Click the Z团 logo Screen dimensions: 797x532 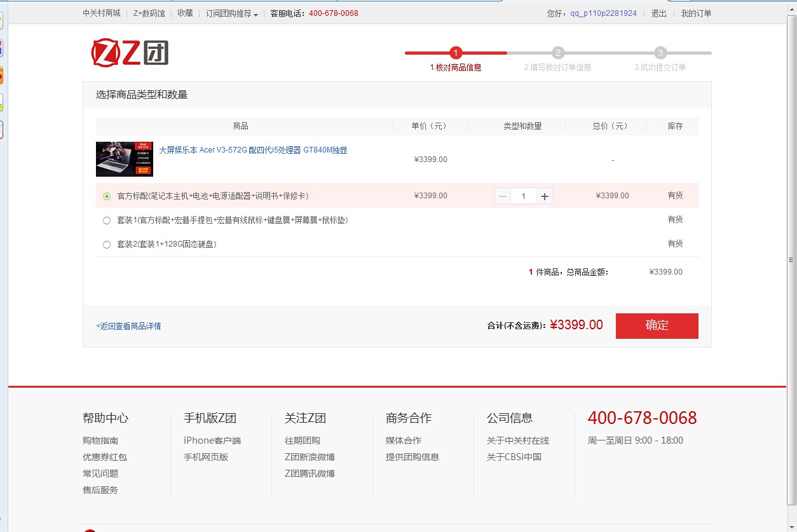130,53
